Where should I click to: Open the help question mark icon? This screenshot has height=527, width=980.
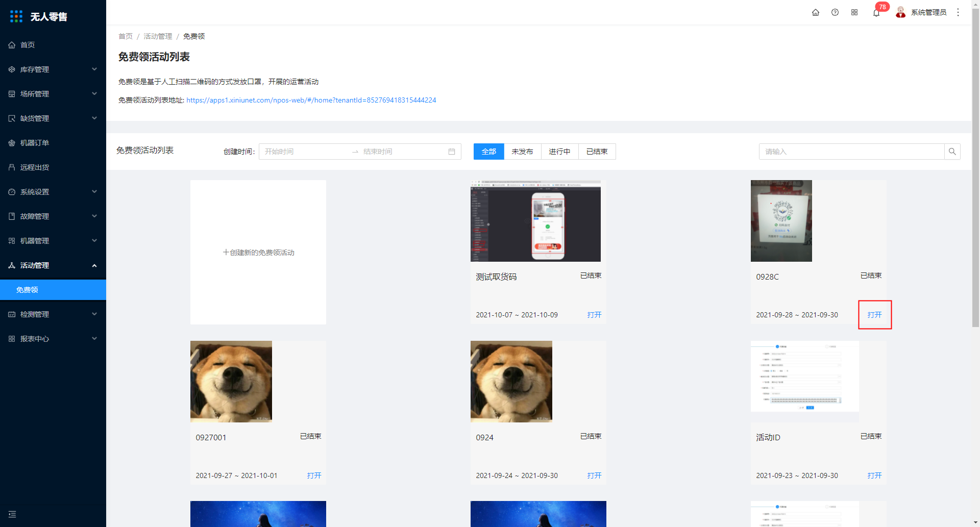[835, 12]
